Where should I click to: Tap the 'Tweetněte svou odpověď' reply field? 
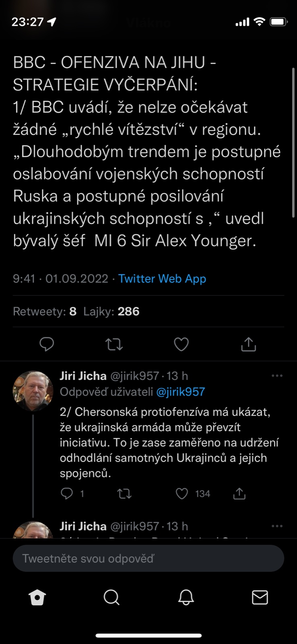tap(148, 558)
